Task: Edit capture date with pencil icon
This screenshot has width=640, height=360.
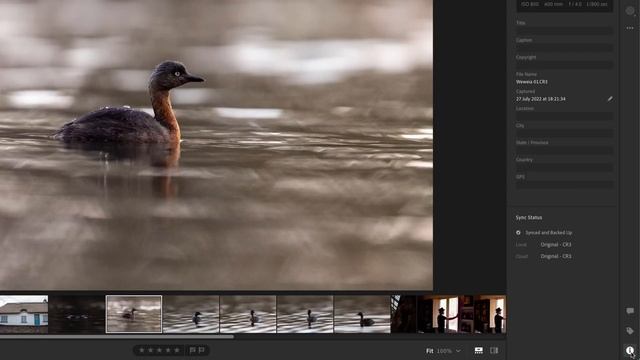Action: [x=610, y=99]
